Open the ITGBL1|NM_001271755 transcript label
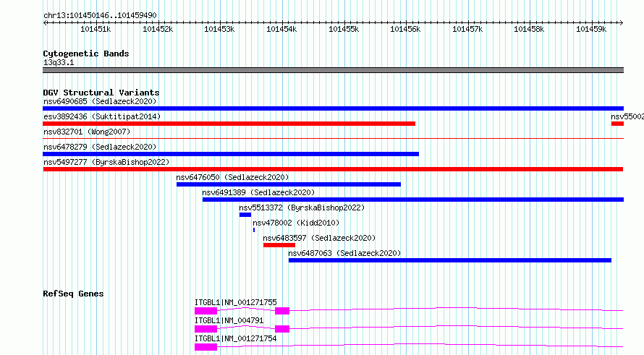644x355 pixels. click(x=236, y=302)
